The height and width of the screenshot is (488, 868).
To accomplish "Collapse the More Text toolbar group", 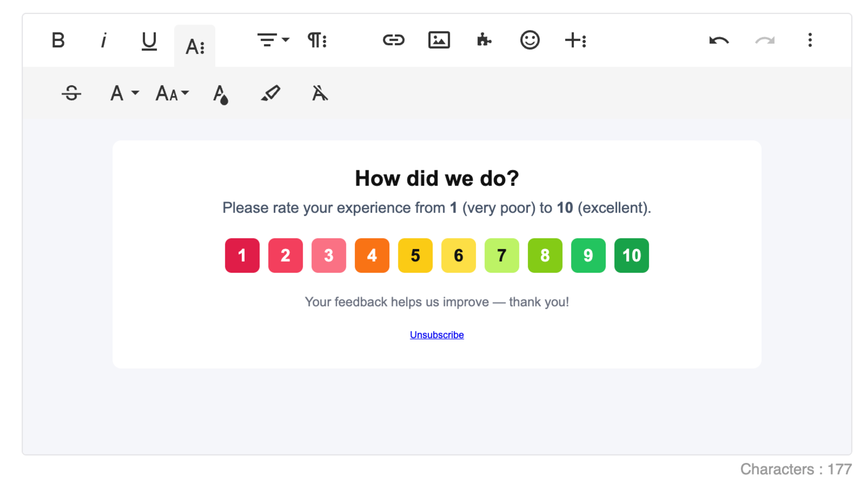I will pos(195,46).
